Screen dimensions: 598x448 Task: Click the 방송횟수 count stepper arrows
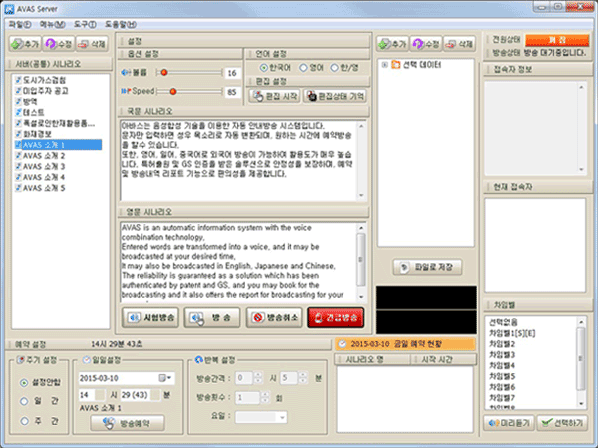pos(265,398)
